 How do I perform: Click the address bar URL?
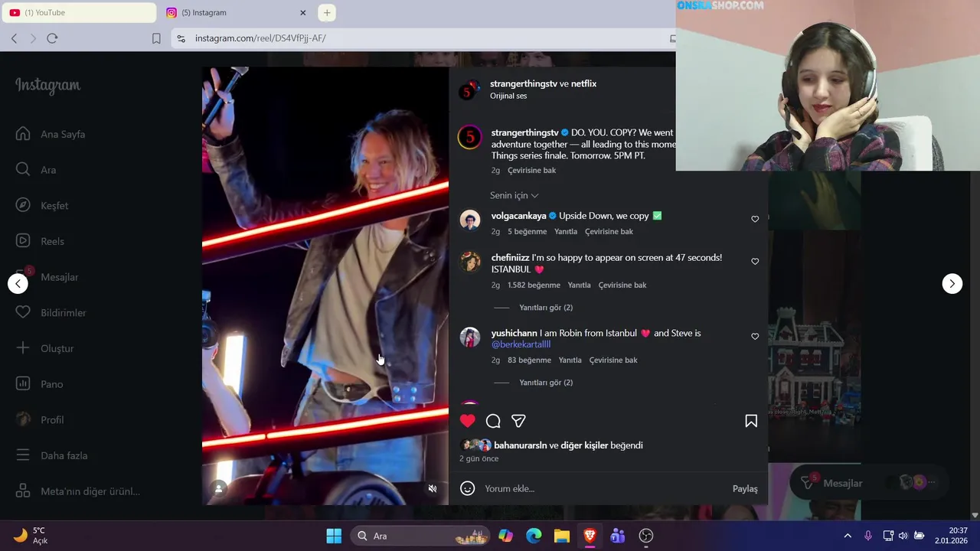260,38
